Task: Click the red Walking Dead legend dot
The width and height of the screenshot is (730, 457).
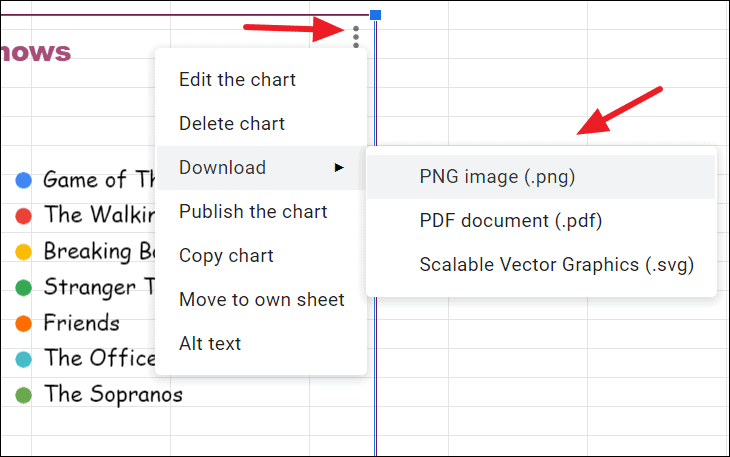Action: tap(24, 216)
